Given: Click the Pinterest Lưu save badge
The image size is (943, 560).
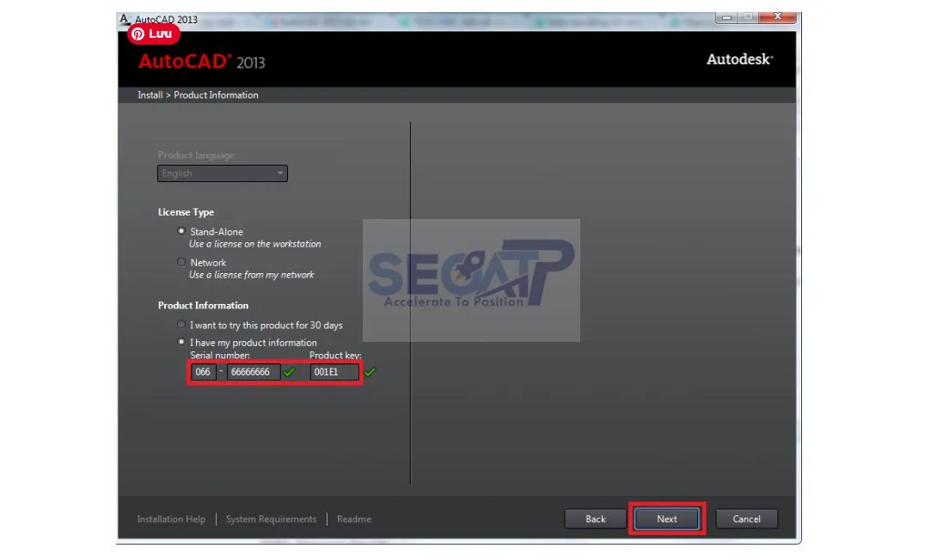Looking at the screenshot, I should pos(152,33).
